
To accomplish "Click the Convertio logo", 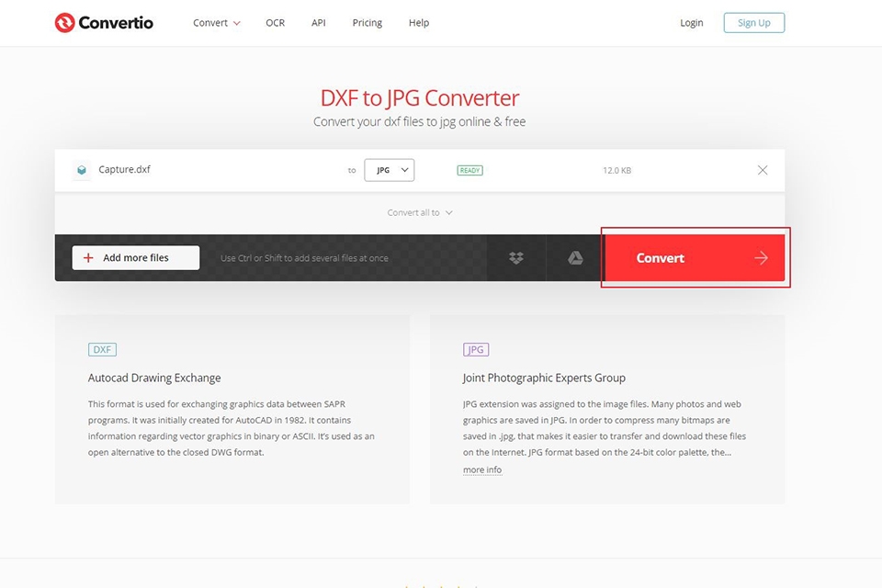I will click(104, 22).
